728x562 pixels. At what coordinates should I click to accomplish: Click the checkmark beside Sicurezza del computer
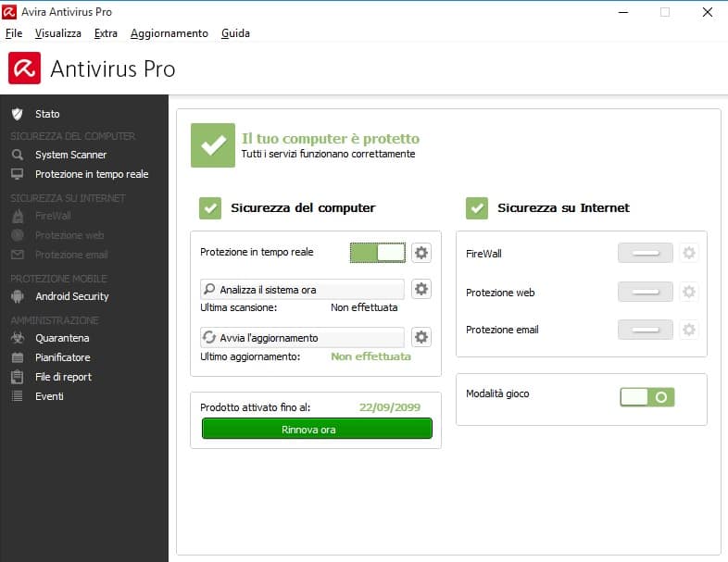210,208
